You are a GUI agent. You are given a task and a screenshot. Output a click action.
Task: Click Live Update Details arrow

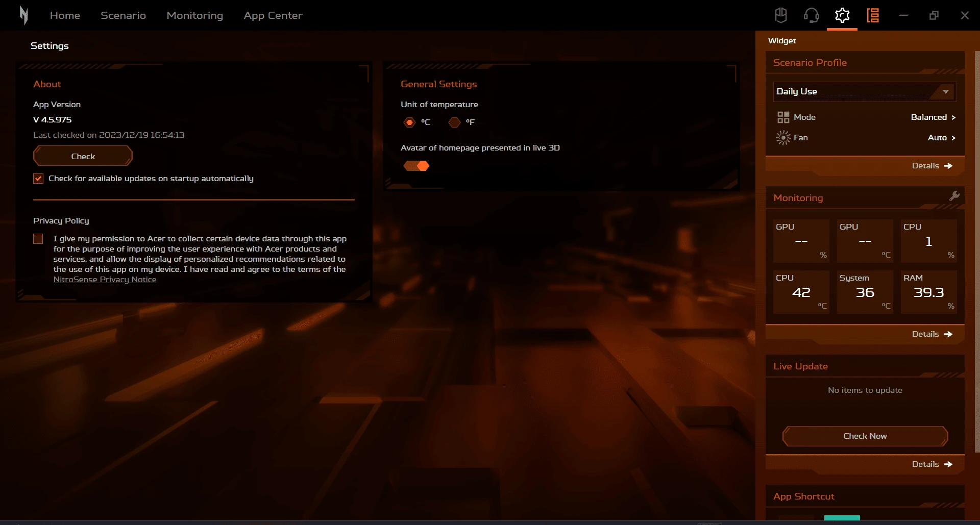(x=948, y=464)
